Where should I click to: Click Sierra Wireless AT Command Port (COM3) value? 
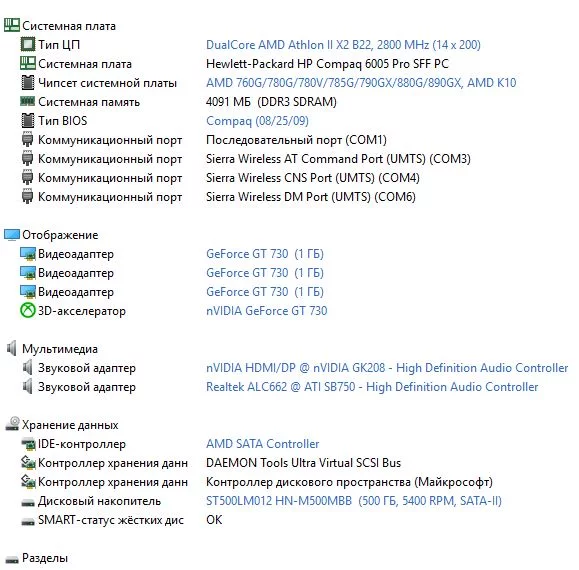(338, 159)
